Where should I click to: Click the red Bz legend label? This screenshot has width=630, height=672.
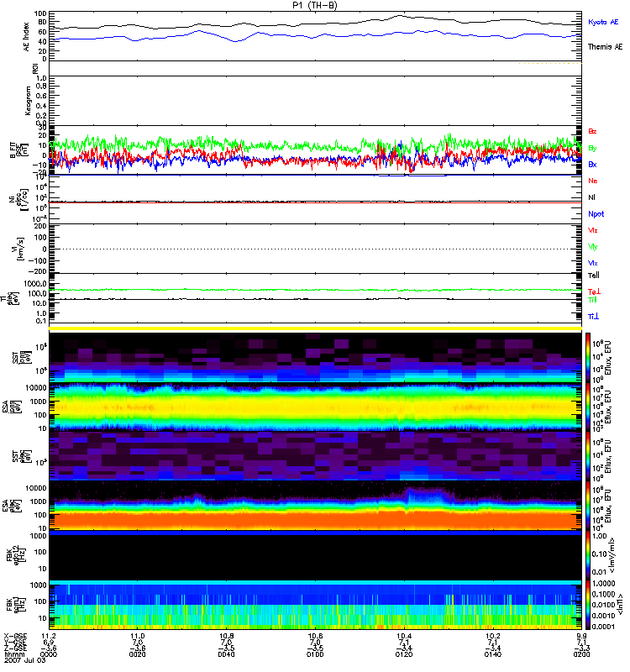tap(592, 131)
